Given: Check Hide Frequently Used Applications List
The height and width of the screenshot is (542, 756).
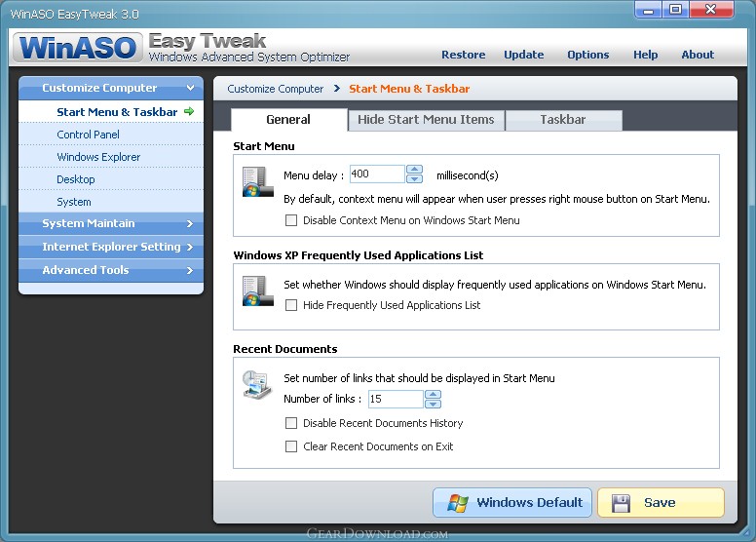Looking at the screenshot, I should (291, 305).
